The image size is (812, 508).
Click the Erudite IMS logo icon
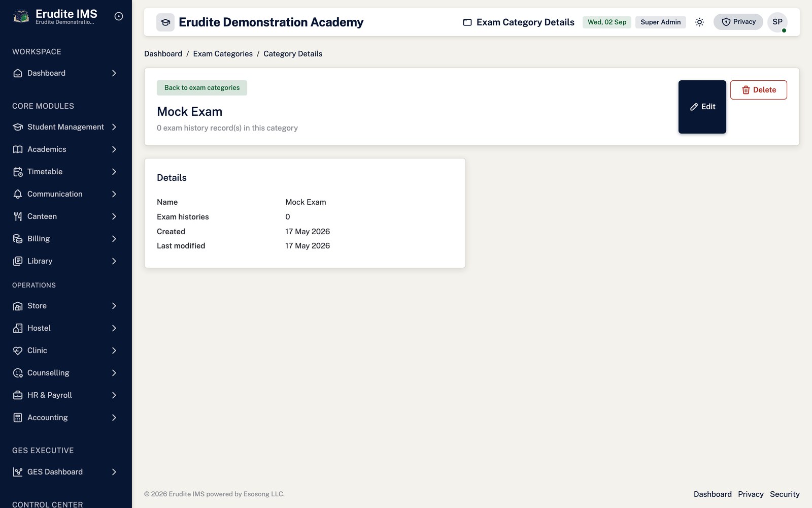21,17
